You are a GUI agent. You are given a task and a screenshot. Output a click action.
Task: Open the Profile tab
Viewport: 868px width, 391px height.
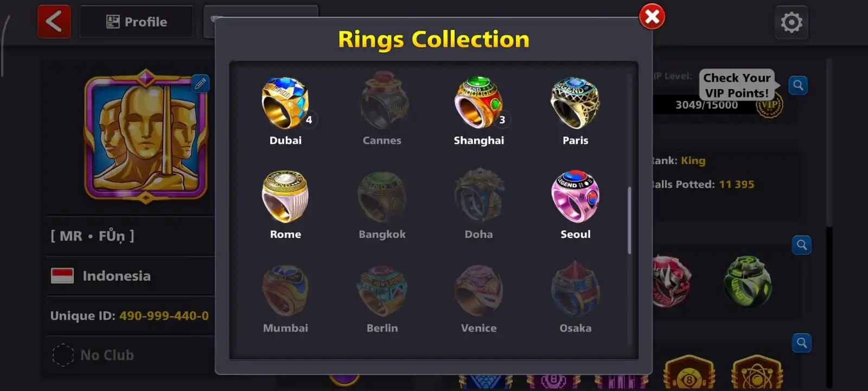click(136, 22)
